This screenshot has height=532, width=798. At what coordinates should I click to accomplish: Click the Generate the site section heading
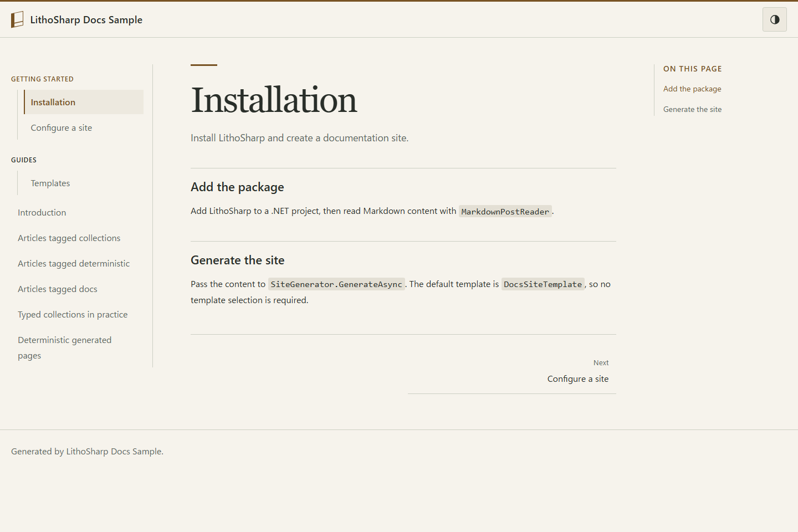[238, 260]
